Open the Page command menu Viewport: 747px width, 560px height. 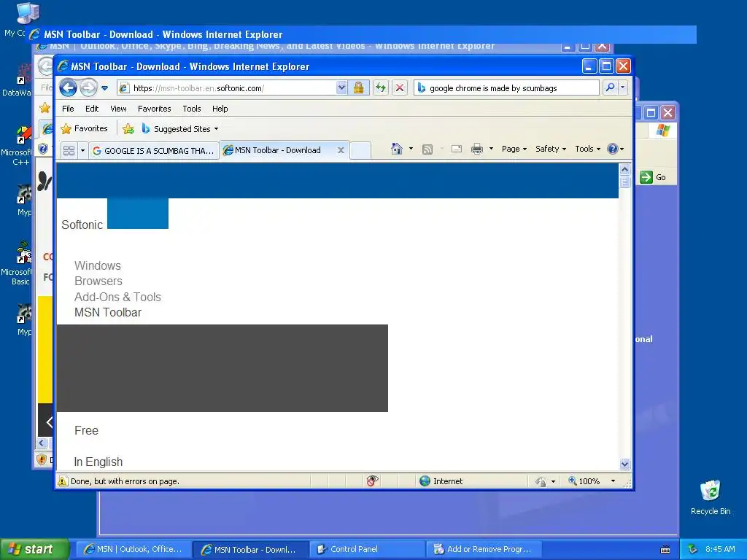514,149
